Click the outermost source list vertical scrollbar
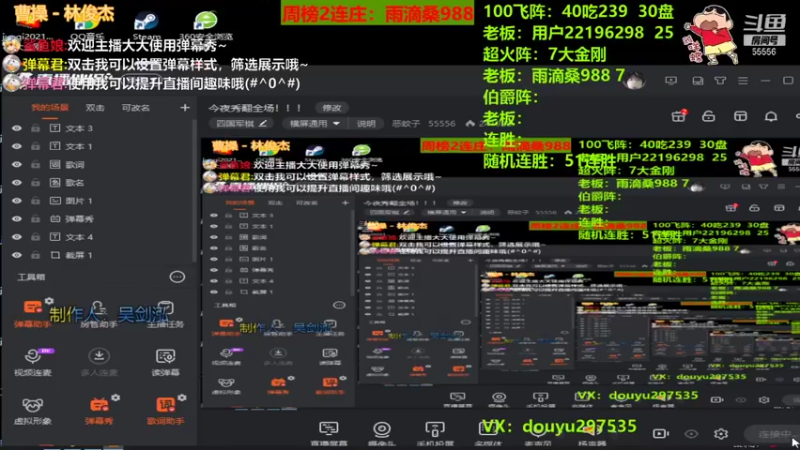800x450 pixels. click(194, 189)
